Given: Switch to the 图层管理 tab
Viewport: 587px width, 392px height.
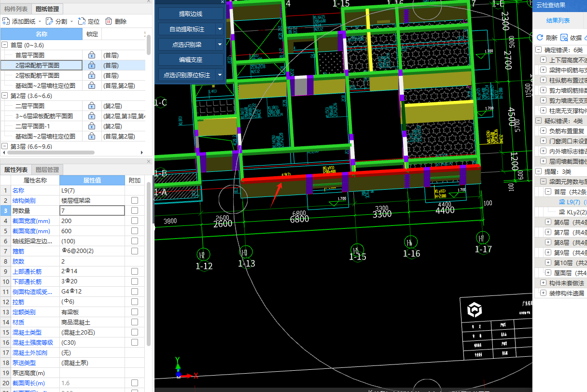Looking at the screenshot, I should [47, 169].
